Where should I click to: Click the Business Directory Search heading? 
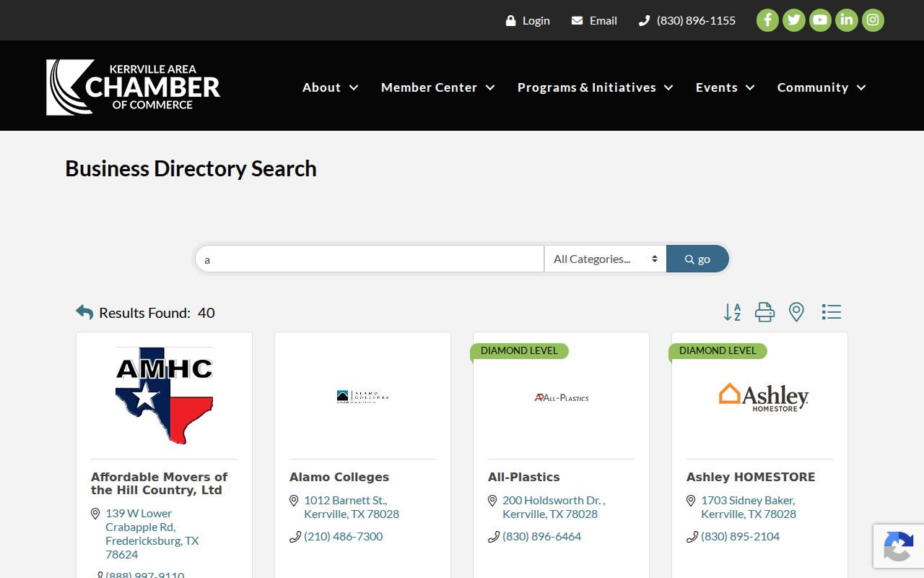pyautogui.click(x=191, y=168)
